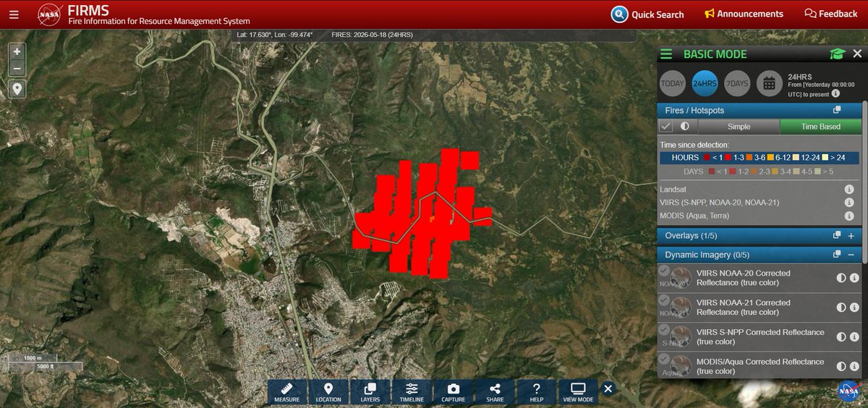Click the graduation cap tutorial icon
Screen dimensions: 868x408
[x=837, y=54]
